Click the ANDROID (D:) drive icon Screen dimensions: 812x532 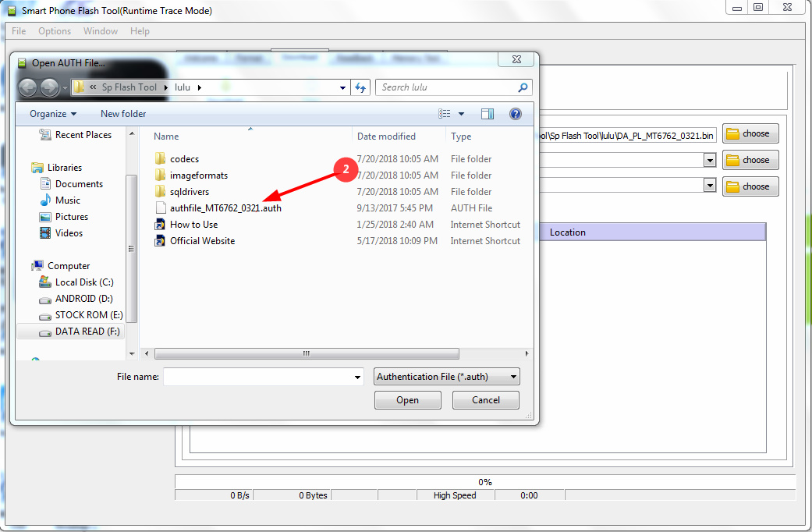tap(45, 300)
